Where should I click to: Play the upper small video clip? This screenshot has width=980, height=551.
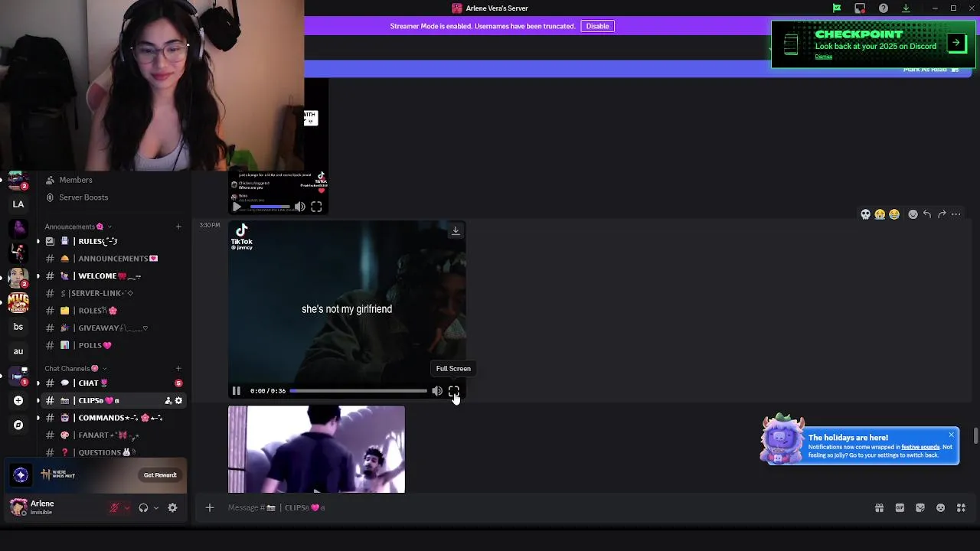[x=236, y=207]
